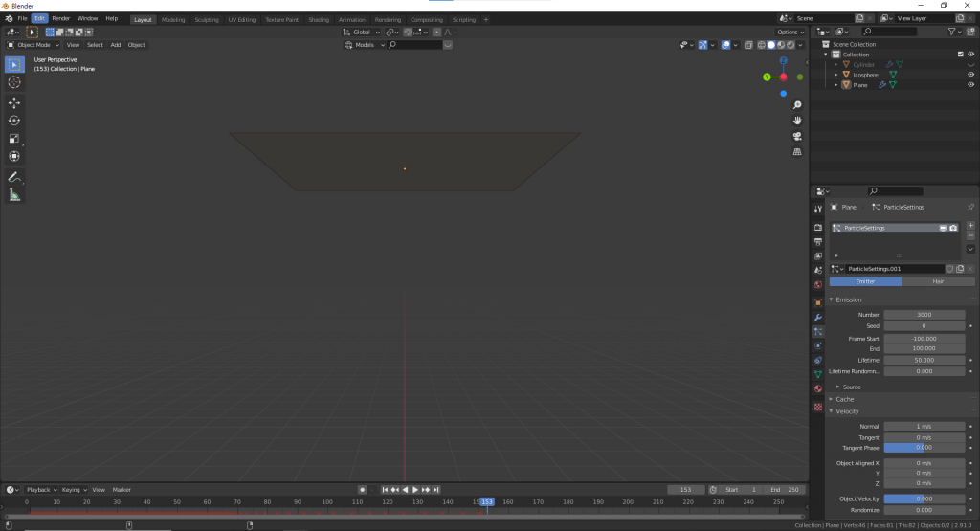Toggle visibility of Collection
Screen dimensions: 980x531
(970, 55)
